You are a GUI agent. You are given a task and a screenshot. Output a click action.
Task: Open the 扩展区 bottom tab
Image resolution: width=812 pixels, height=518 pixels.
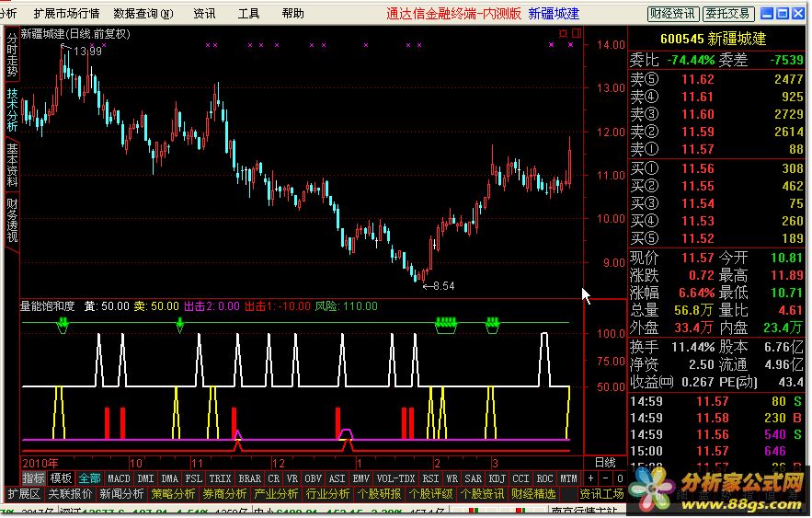click(x=23, y=494)
